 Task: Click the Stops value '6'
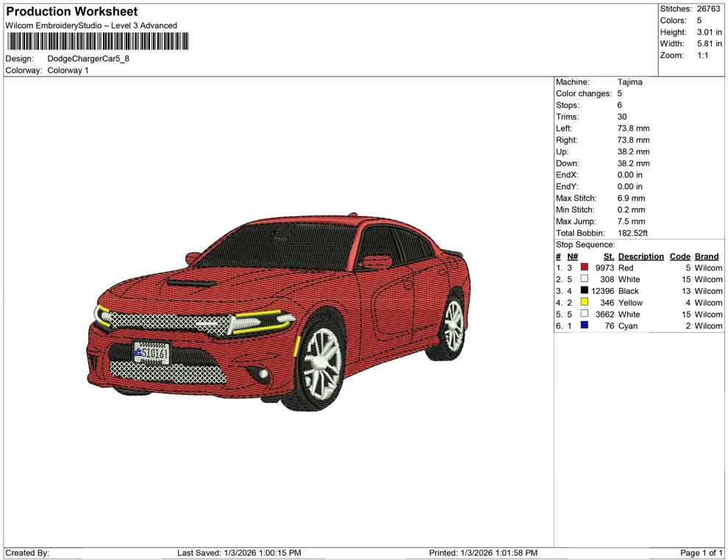point(620,105)
